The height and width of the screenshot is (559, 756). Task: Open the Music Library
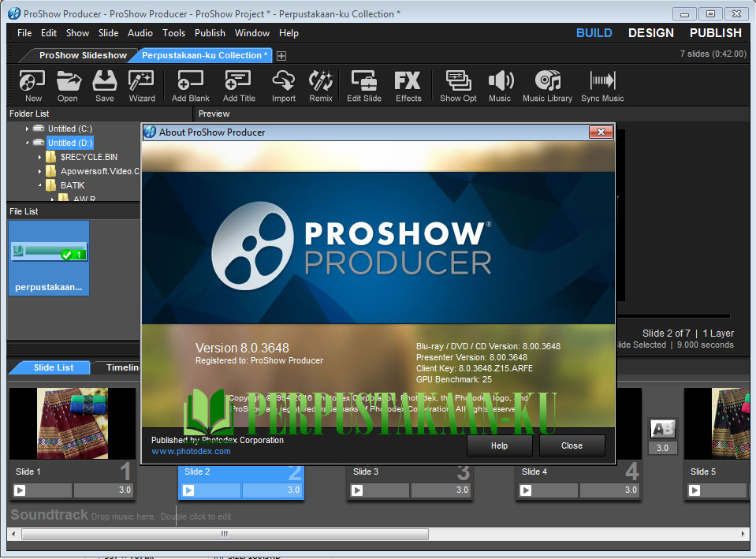[x=547, y=86]
